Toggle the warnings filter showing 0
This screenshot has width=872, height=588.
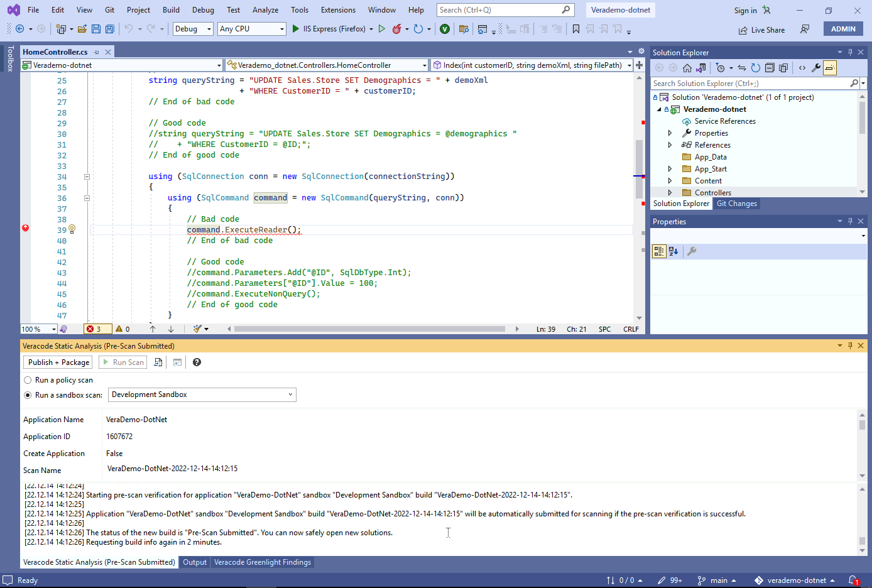[123, 329]
